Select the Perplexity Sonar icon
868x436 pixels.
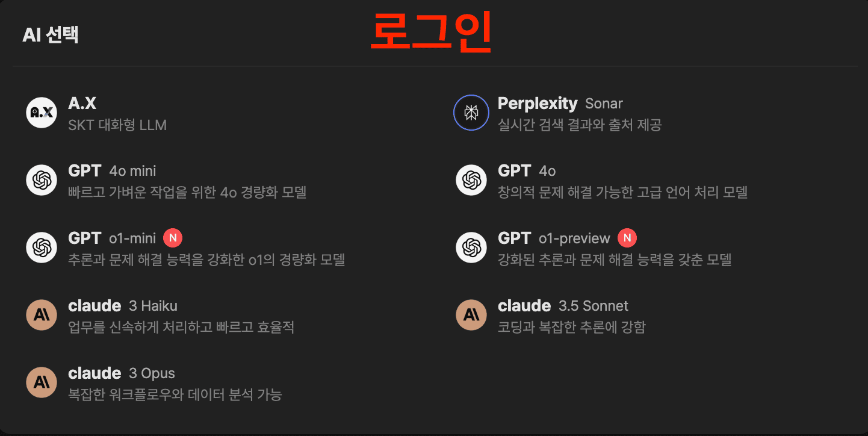[x=471, y=112]
